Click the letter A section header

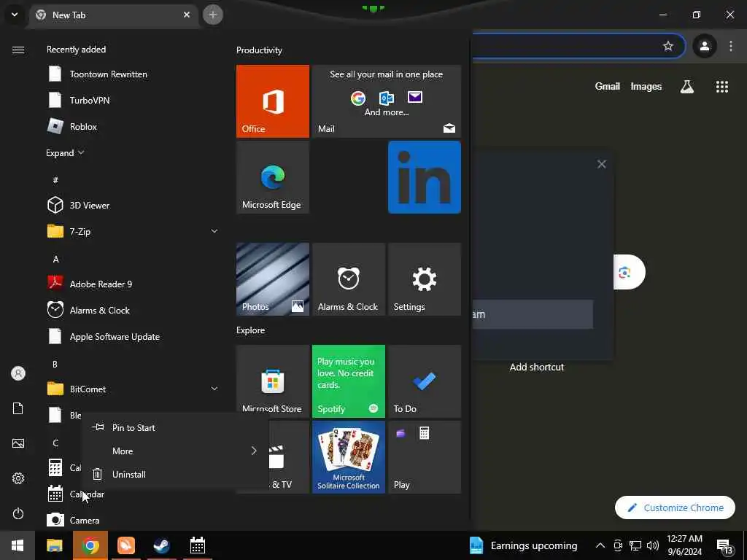pyautogui.click(x=55, y=260)
